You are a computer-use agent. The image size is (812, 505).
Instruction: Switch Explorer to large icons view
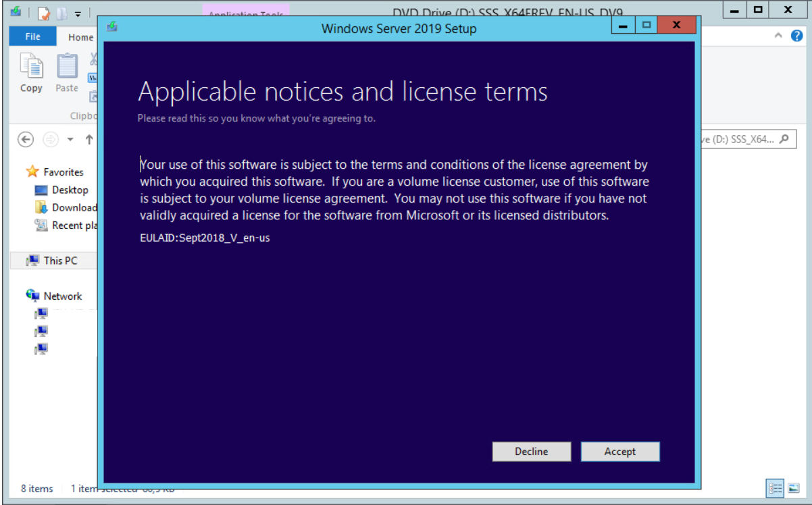pyautogui.click(x=792, y=488)
